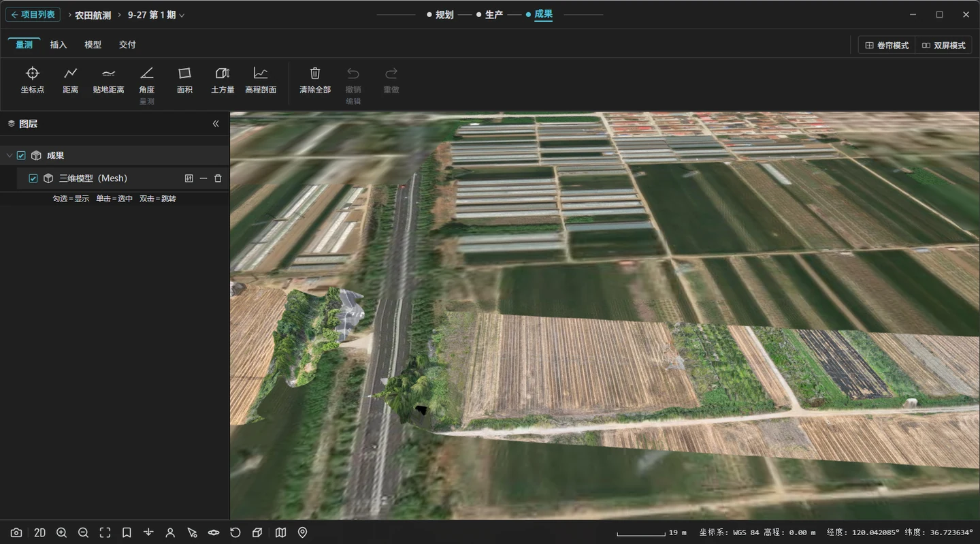This screenshot has height=544, width=980.
Task: Select the 角度 angle measurement tool
Action: (147, 80)
